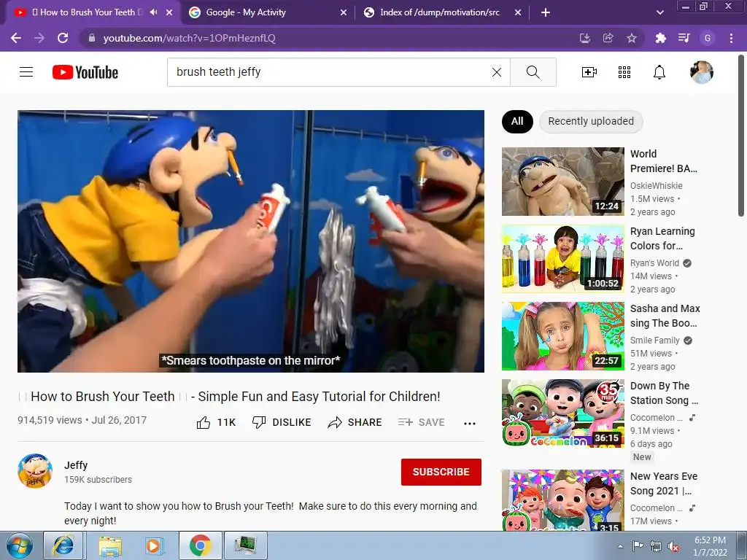Open the Sasha and Max thumbnail

[562, 335]
